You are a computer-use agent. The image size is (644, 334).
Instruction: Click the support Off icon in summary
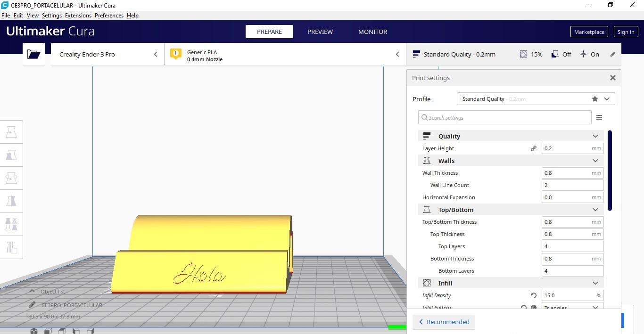coord(555,54)
